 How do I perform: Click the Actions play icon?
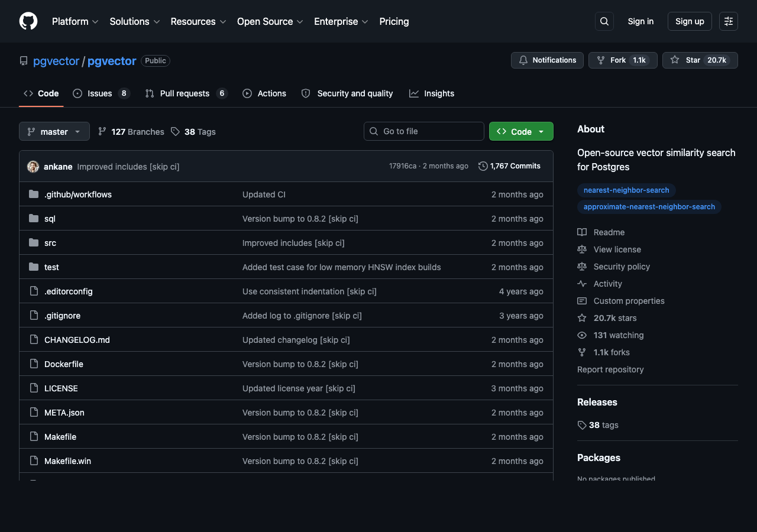(247, 93)
